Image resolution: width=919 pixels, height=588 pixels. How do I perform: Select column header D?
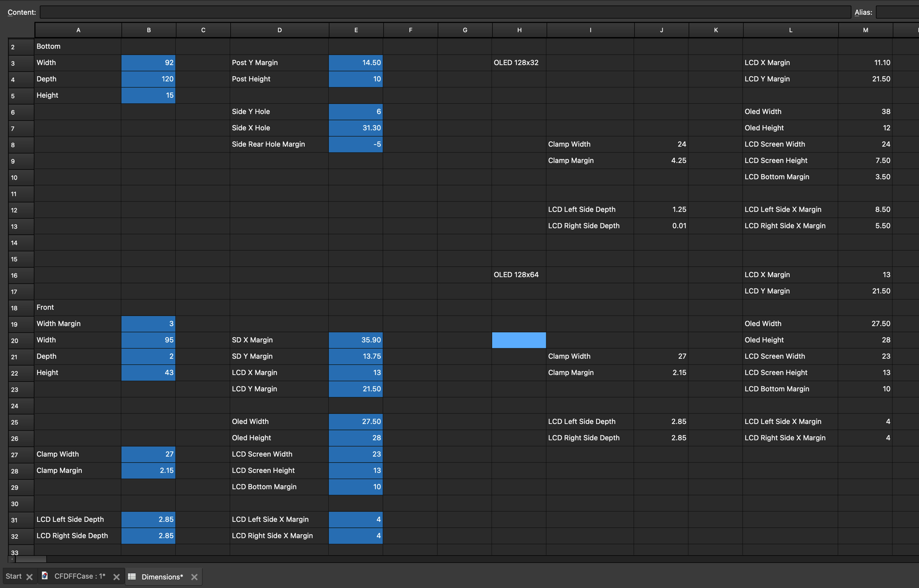click(279, 30)
